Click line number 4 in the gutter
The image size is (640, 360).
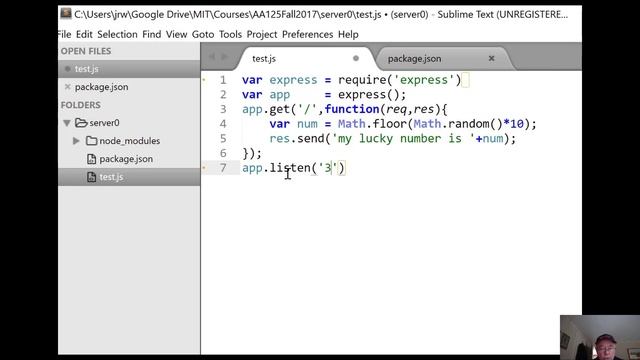pyautogui.click(x=223, y=124)
